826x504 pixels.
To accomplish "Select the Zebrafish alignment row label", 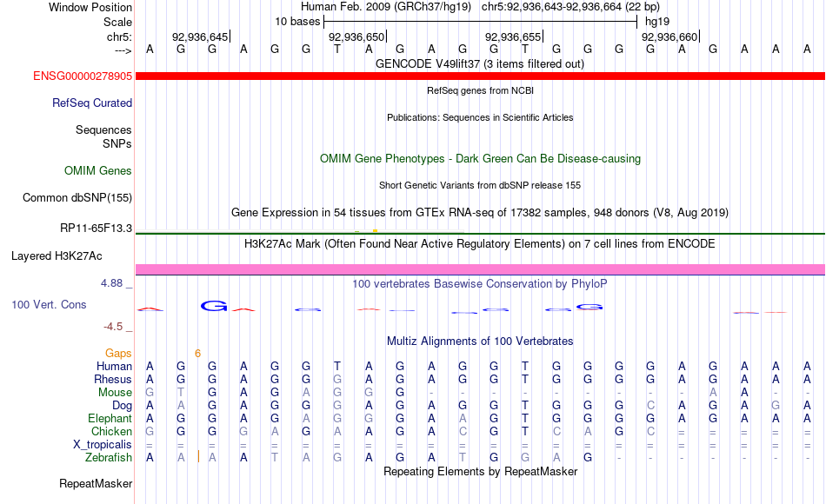I will pyautogui.click(x=109, y=457).
